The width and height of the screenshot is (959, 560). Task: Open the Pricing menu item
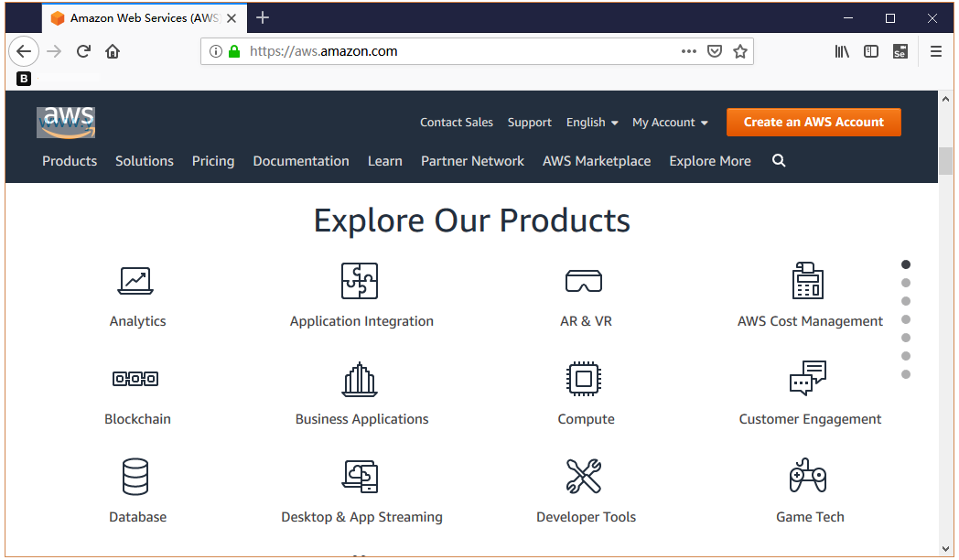pyautogui.click(x=213, y=161)
